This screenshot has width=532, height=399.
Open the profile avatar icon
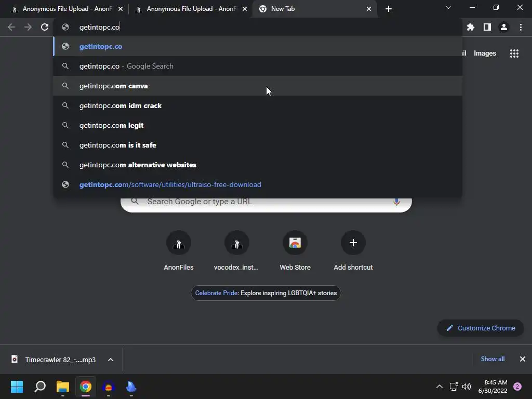pyautogui.click(x=504, y=27)
